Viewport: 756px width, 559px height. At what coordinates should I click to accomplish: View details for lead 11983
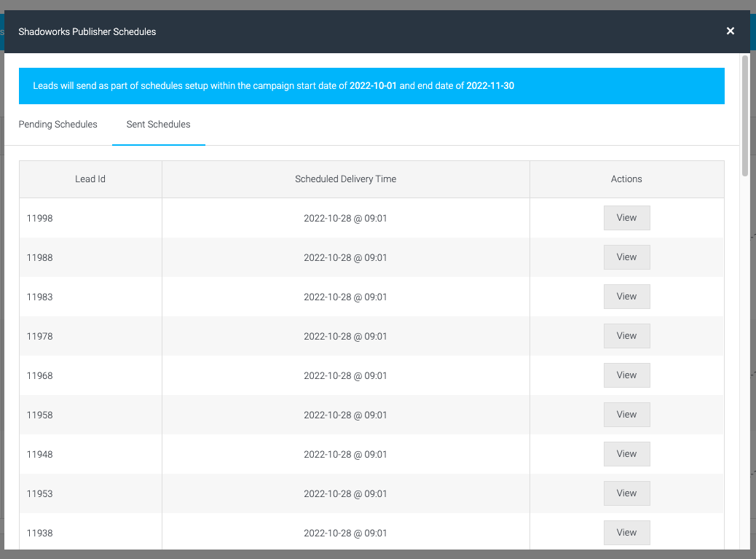pyautogui.click(x=626, y=296)
